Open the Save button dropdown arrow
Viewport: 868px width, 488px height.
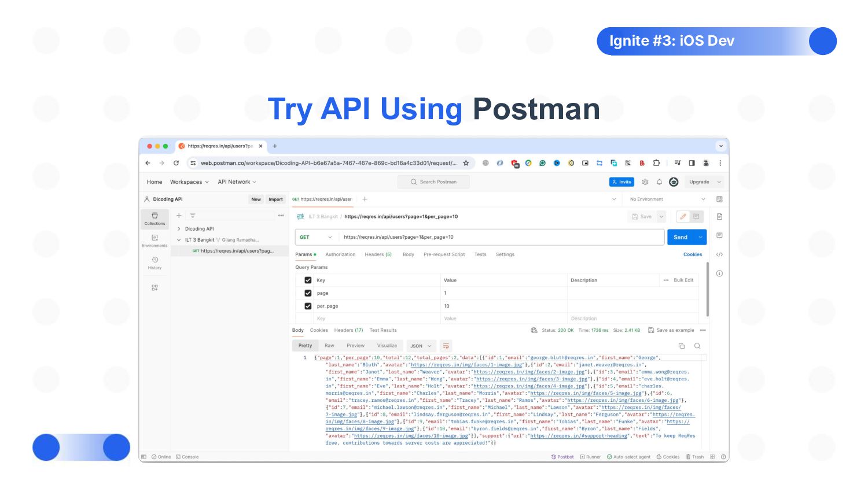(661, 216)
